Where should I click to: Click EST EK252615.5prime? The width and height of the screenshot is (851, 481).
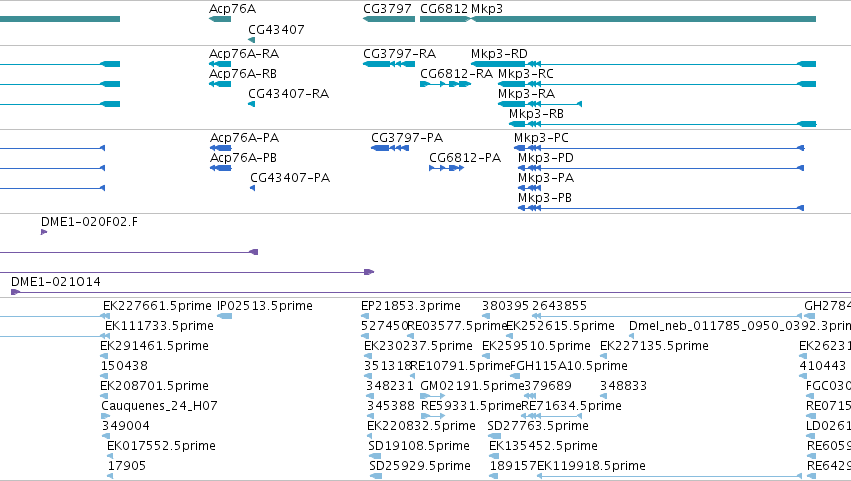pyautogui.click(x=560, y=326)
